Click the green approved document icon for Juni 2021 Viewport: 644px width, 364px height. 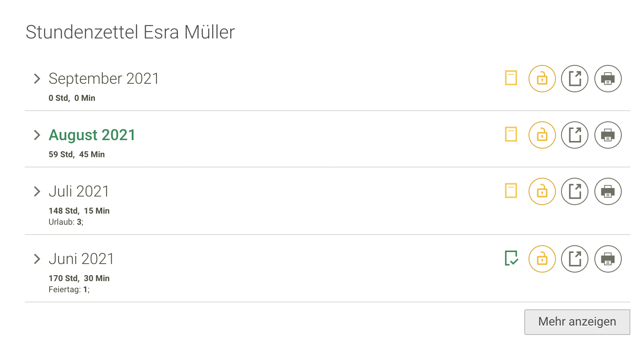pos(511,258)
